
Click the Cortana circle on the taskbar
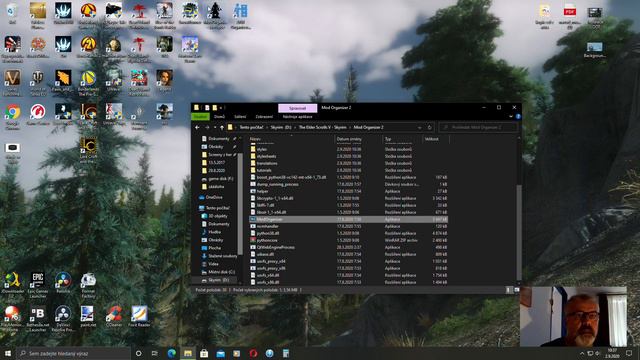[x=138, y=353]
